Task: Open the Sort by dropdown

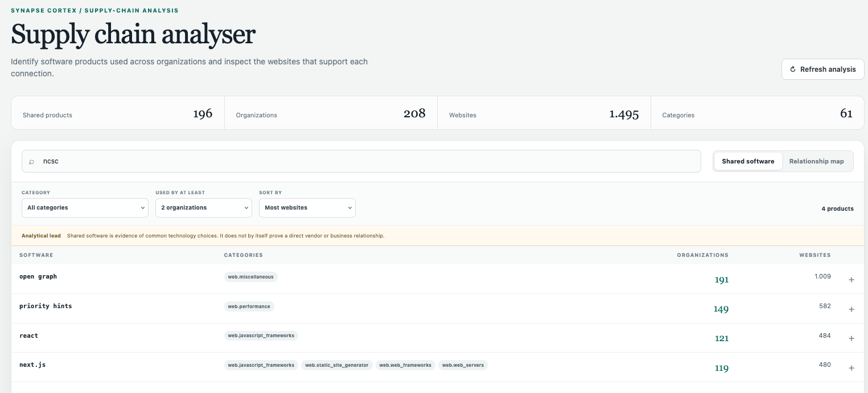Action: [x=307, y=208]
